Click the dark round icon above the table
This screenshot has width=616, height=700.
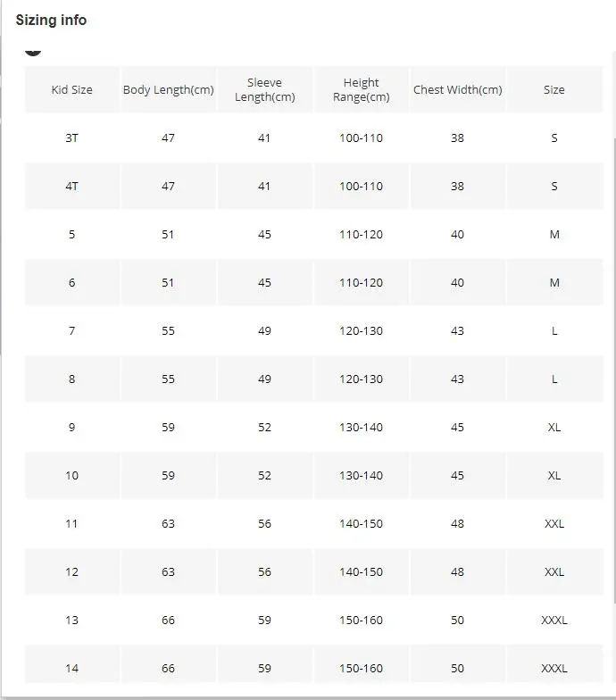click(32, 51)
